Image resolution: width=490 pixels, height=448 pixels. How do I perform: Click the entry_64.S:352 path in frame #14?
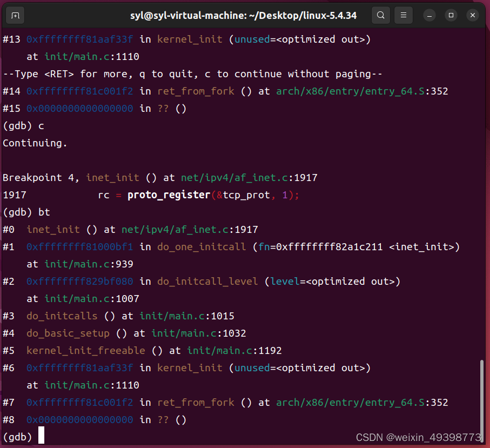pyautogui.click(x=362, y=91)
